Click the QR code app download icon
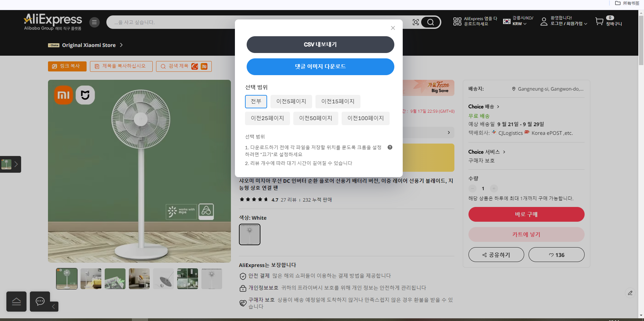 tap(457, 21)
